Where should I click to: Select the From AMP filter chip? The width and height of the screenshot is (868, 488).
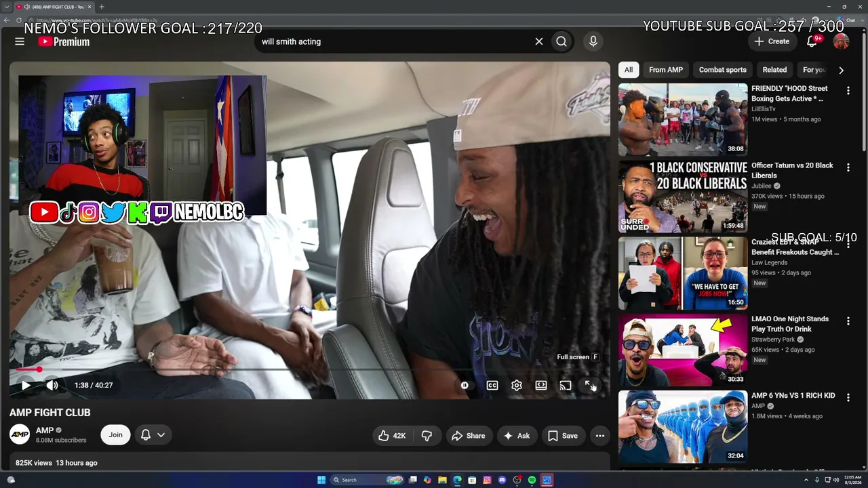point(666,70)
